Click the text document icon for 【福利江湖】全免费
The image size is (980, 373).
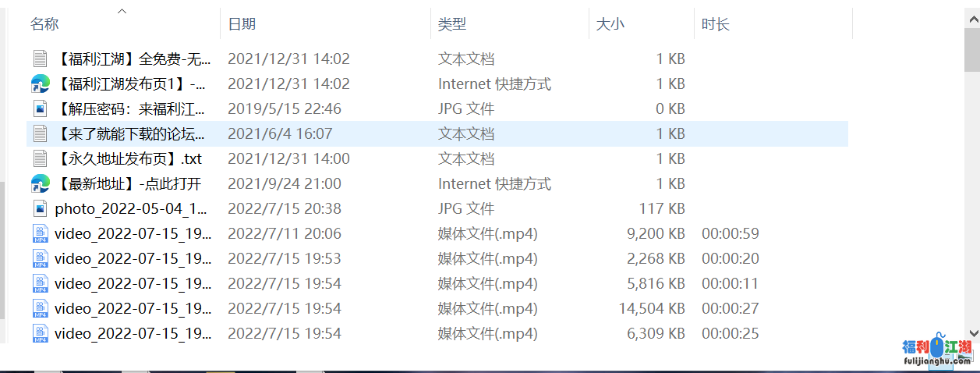pyautogui.click(x=40, y=59)
